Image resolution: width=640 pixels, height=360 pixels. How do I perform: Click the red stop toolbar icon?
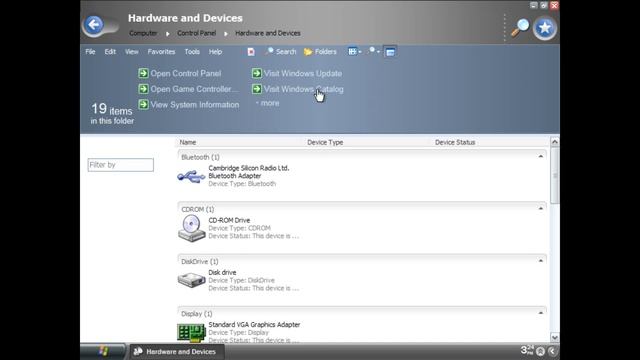[251, 52]
